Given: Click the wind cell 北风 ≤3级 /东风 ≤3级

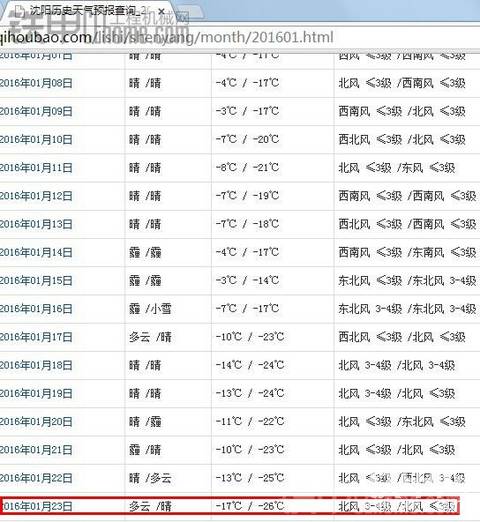Looking at the screenshot, I should pos(397,168).
